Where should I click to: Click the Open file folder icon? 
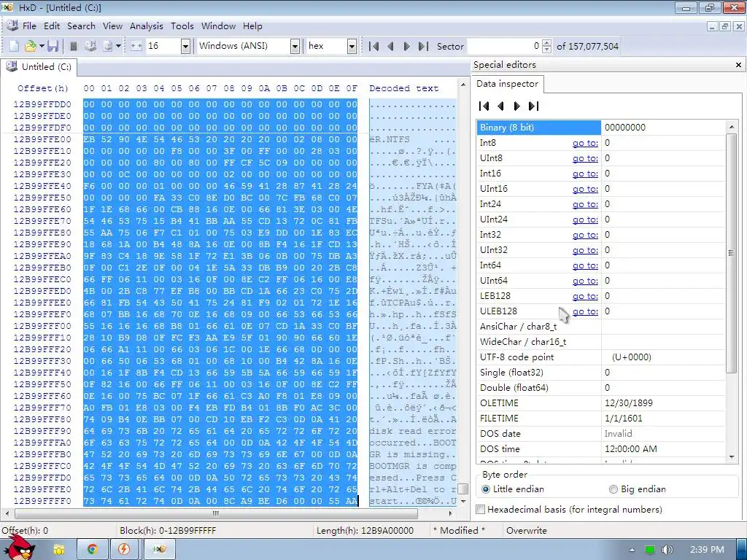tap(30, 46)
